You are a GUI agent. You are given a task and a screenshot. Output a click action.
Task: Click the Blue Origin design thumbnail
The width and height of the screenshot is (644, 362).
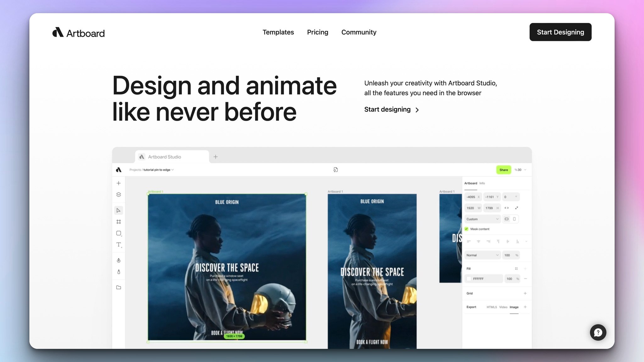click(227, 265)
